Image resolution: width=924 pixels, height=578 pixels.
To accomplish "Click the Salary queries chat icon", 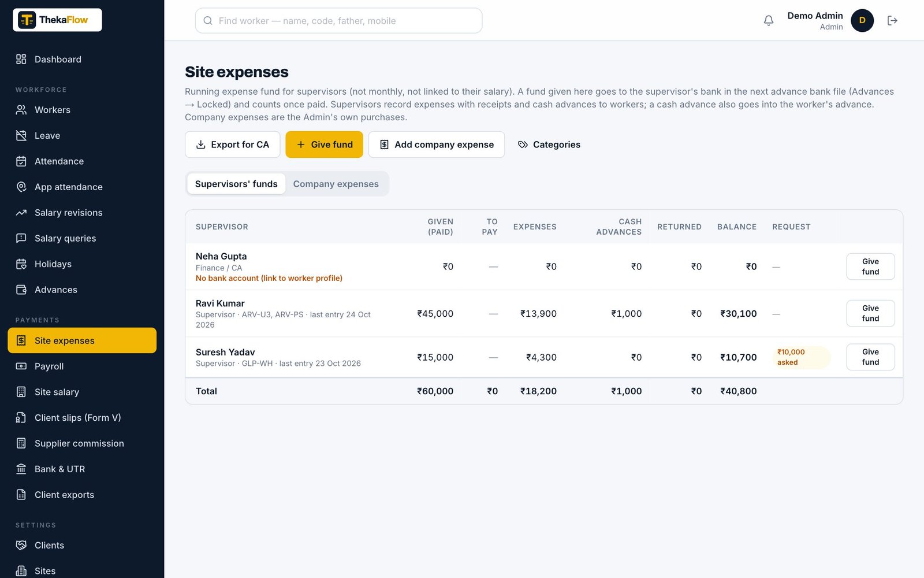I will 21,238.
